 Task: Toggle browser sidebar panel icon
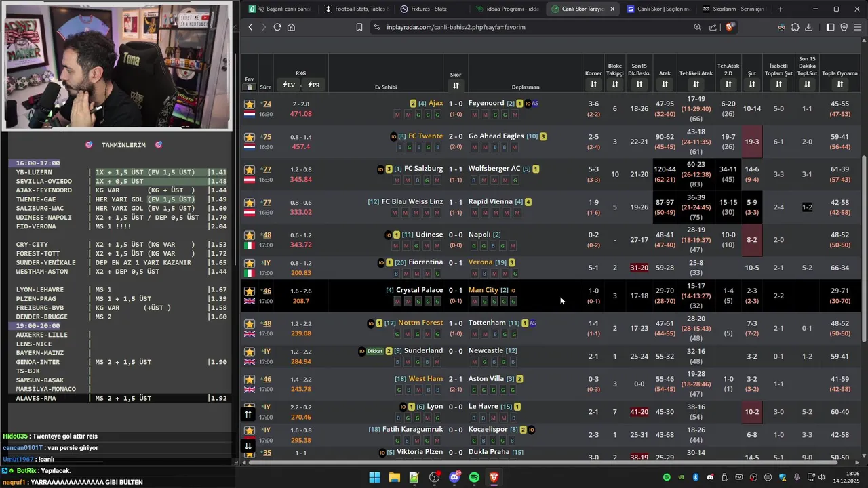click(x=830, y=27)
